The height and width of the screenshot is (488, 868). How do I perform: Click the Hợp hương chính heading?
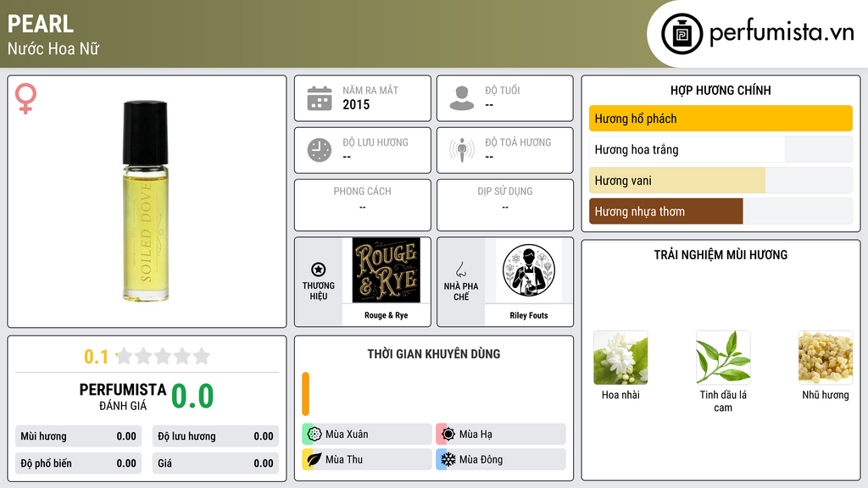coord(721,90)
